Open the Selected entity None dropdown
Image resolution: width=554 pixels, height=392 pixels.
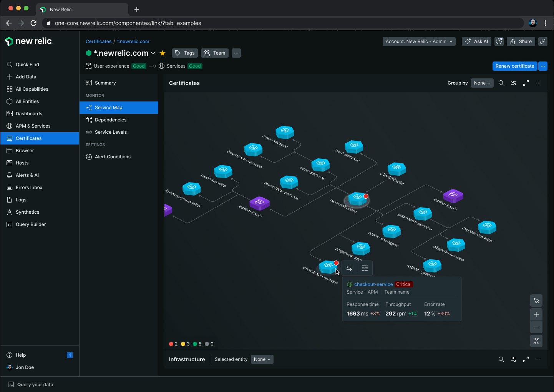click(x=262, y=359)
